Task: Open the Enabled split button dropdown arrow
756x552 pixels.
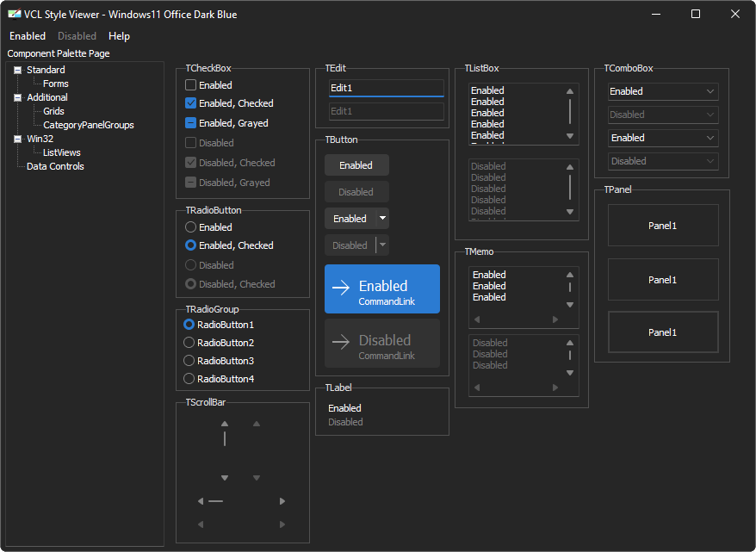Action: [382, 219]
